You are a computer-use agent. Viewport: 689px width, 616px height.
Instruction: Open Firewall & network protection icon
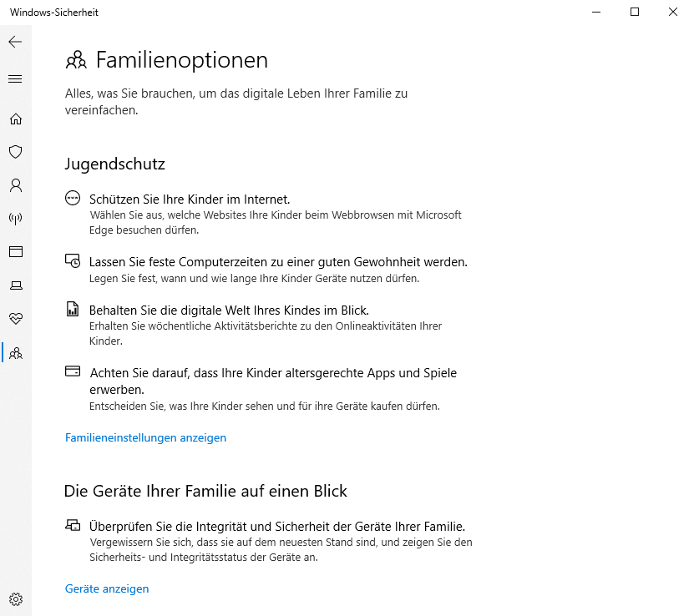[15, 218]
